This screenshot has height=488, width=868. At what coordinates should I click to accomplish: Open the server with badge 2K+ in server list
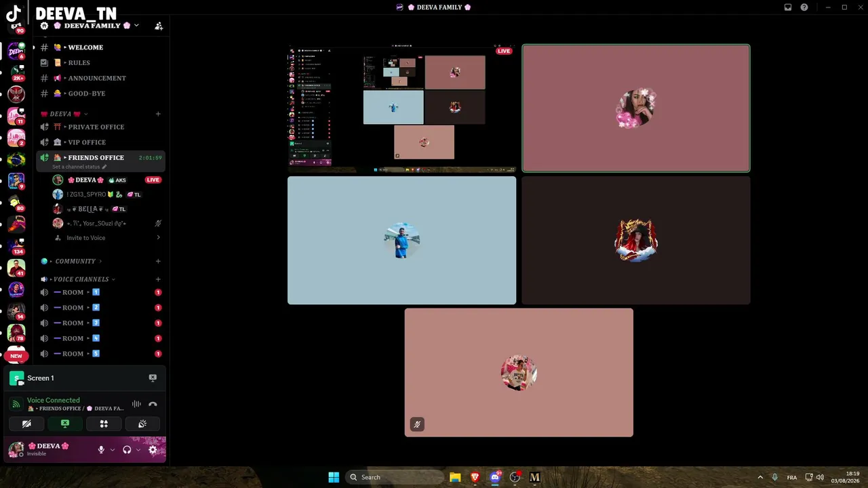(16, 73)
